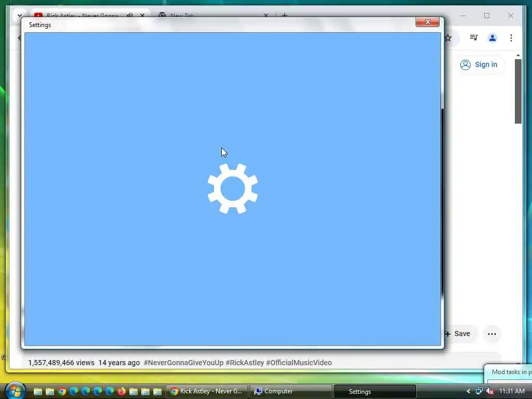532x399 pixels.
Task: Click the '14 years ago' text
Action: pos(119,363)
